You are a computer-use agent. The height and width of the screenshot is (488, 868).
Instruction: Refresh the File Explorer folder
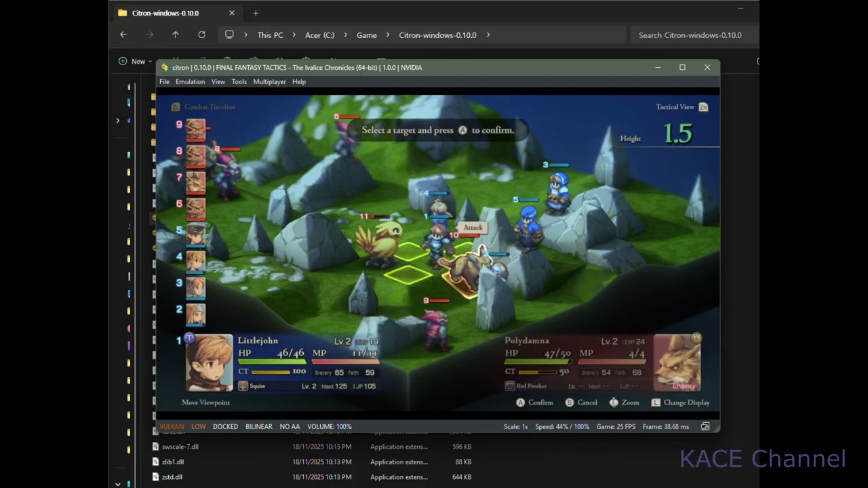point(201,35)
